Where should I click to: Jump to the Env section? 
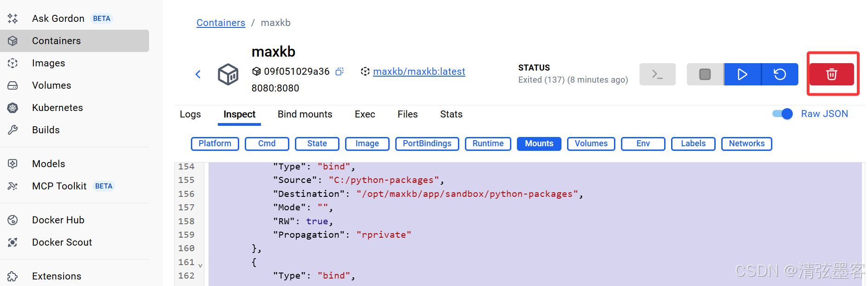coord(643,144)
